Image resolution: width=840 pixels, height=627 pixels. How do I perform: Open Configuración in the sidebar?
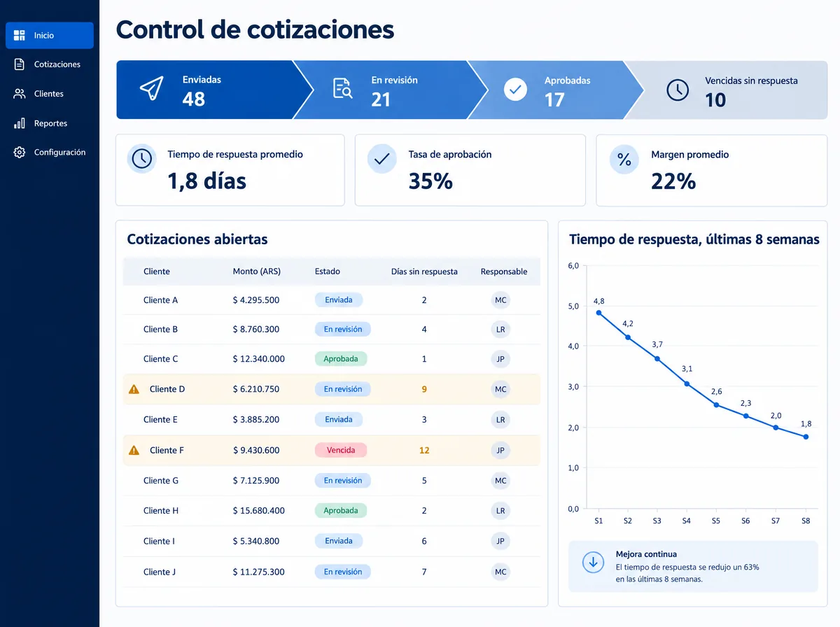click(50, 153)
